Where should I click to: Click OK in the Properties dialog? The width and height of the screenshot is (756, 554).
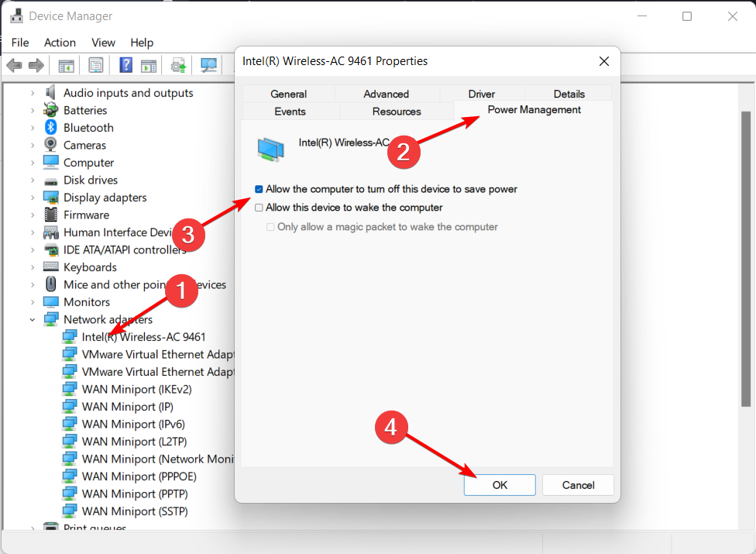click(500, 485)
